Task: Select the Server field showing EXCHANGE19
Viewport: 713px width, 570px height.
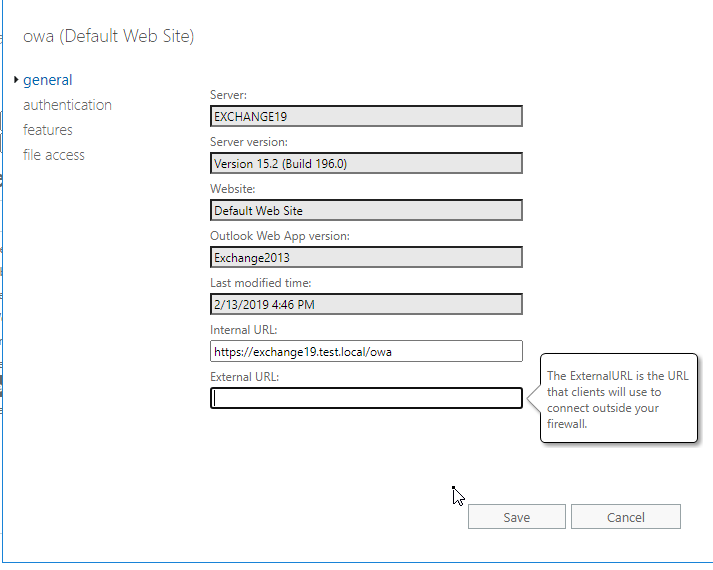Action: (x=366, y=116)
